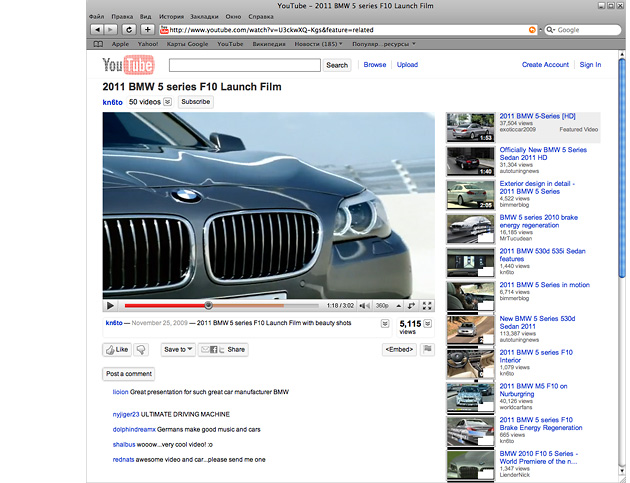Expand the view count statistics arrow
Viewport: 630px width, 483px height.
pos(428,324)
